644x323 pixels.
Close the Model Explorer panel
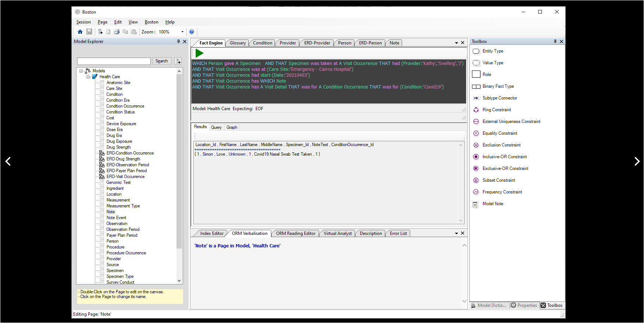[x=185, y=41]
